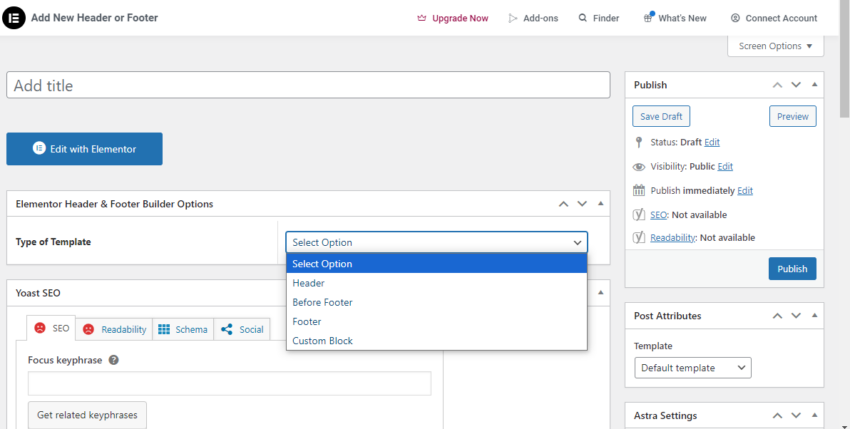Open the SEO link in Publish panel
This screenshot has width=850, height=429.
(x=659, y=215)
